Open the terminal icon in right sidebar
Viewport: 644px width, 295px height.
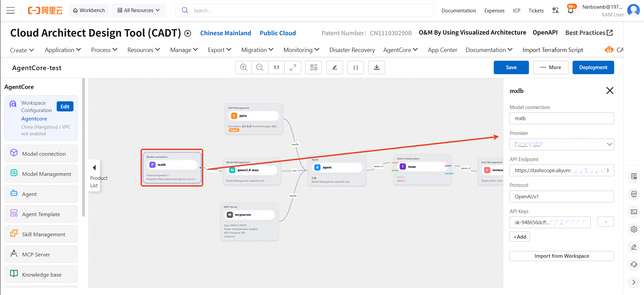pos(634,212)
